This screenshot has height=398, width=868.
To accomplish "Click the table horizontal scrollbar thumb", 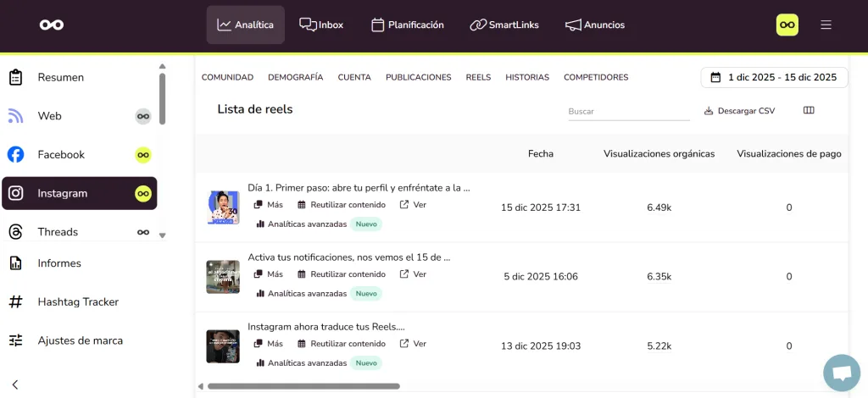I will (303, 386).
